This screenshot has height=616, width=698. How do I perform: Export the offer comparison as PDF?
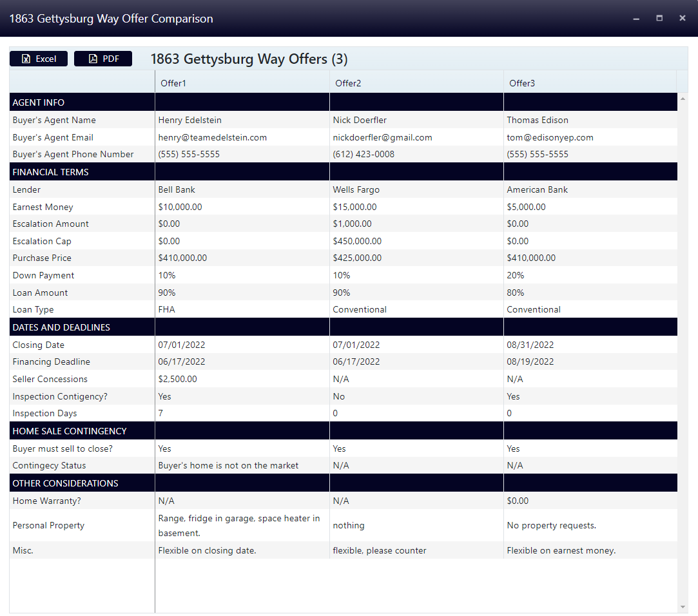pyautogui.click(x=103, y=59)
